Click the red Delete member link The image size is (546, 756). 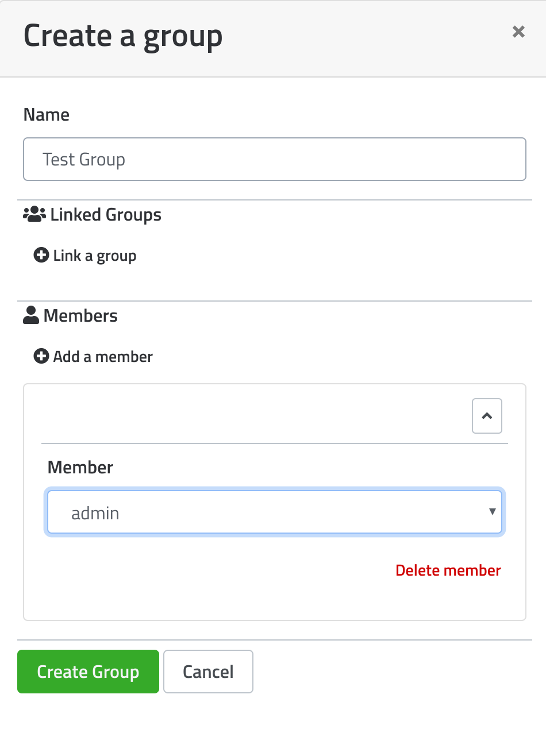(448, 570)
